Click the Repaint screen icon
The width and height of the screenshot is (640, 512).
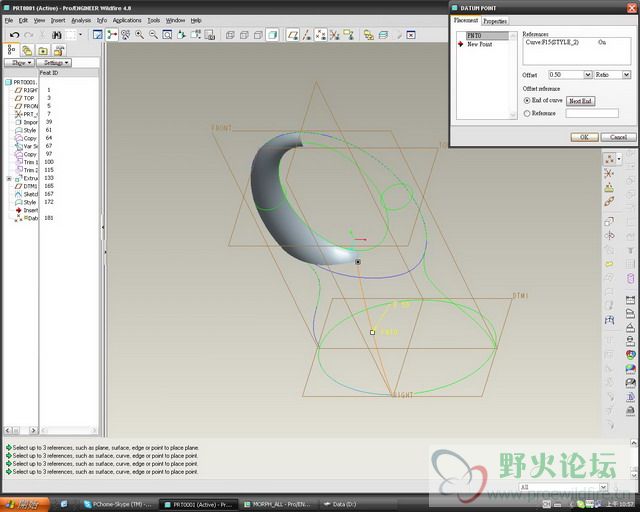[x=98, y=35]
